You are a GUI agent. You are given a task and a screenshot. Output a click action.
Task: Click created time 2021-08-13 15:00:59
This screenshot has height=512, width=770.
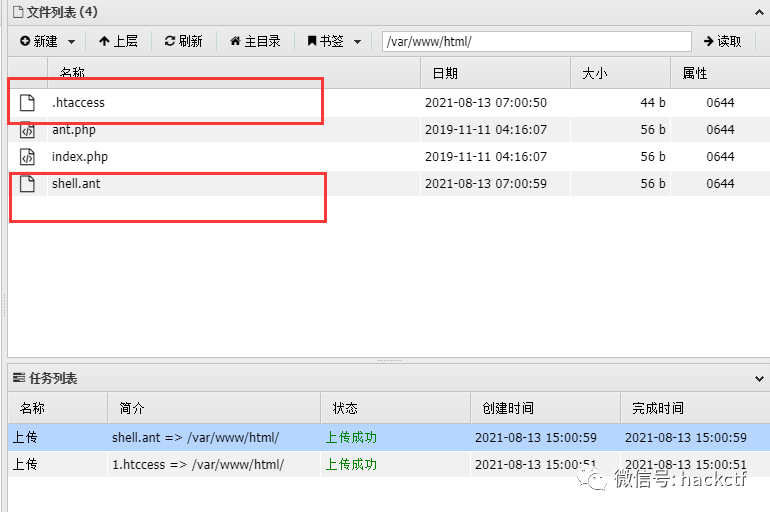pos(536,437)
